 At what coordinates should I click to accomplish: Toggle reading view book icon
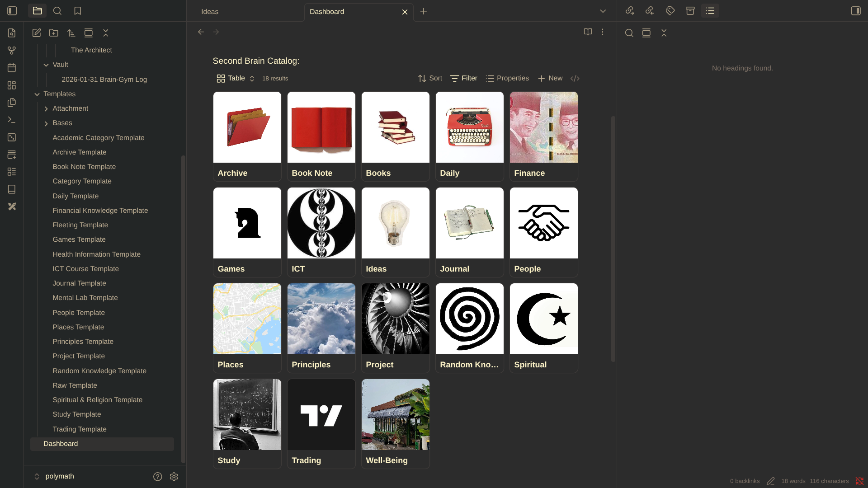click(588, 32)
